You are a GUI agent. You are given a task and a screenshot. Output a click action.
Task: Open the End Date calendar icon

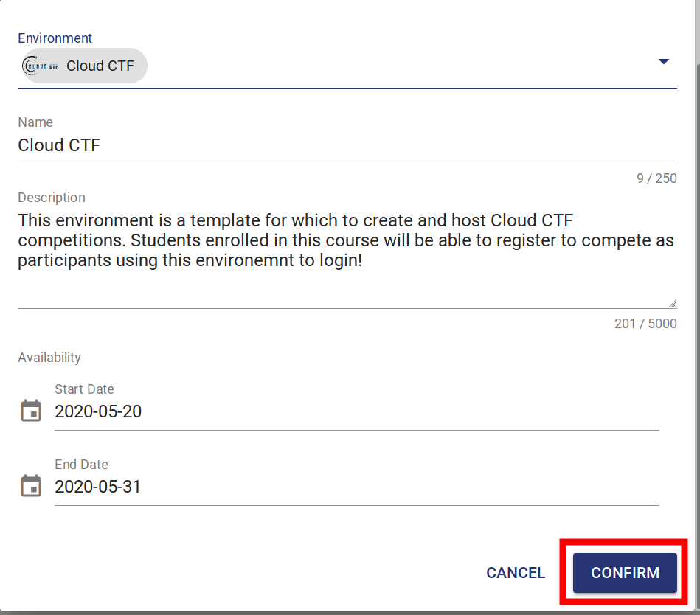click(x=30, y=485)
